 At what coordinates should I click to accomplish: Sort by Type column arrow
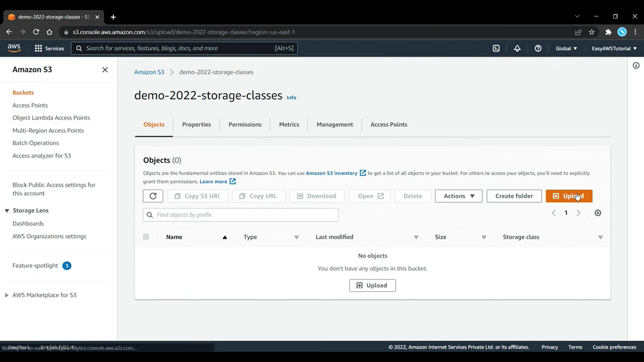pos(297,237)
